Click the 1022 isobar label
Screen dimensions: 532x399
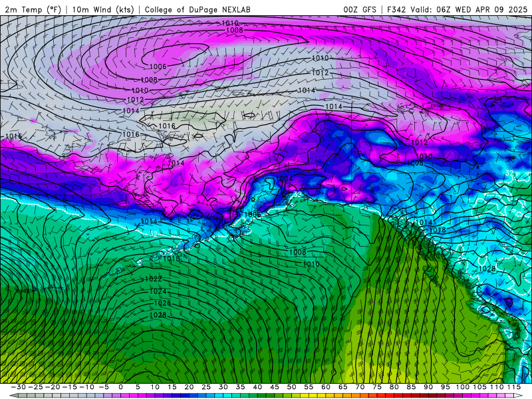154,279
